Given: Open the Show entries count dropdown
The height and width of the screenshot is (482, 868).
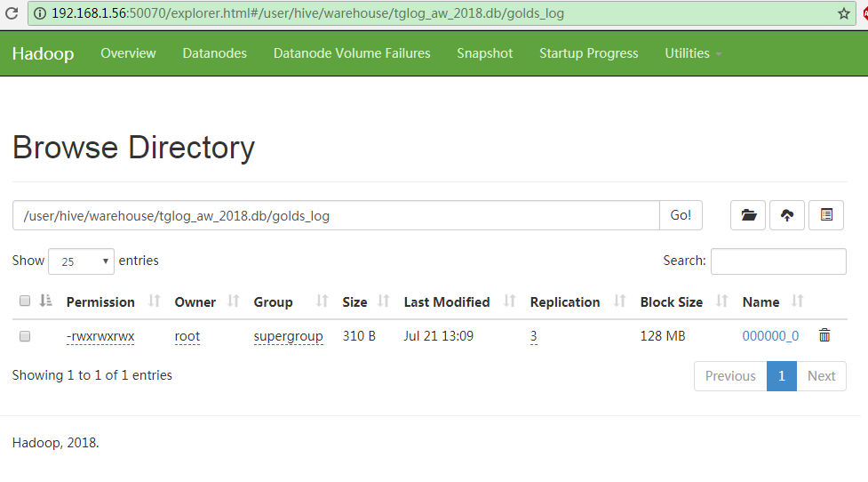Looking at the screenshot, I should click(x=81, y=261).
